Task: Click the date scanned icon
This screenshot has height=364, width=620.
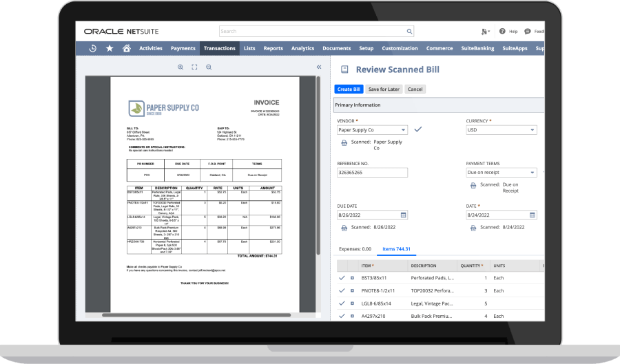Action: tap(473, 228)
